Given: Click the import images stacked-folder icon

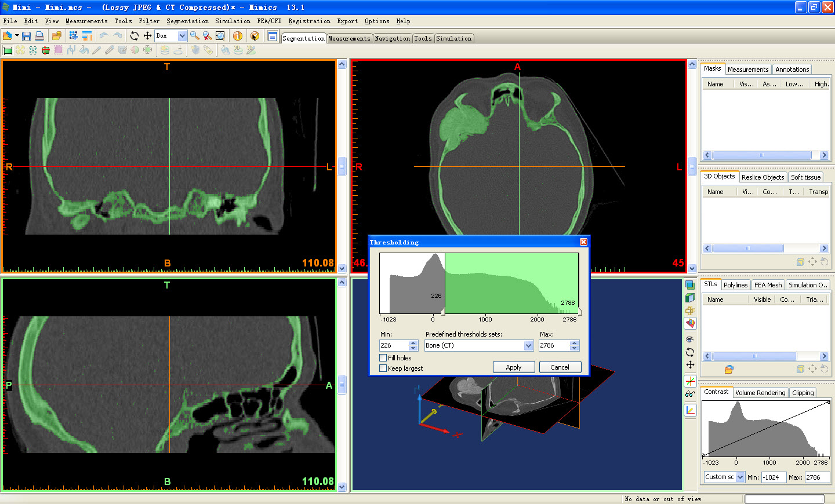Looking at the screenshot, I should [x=56, y=36].
